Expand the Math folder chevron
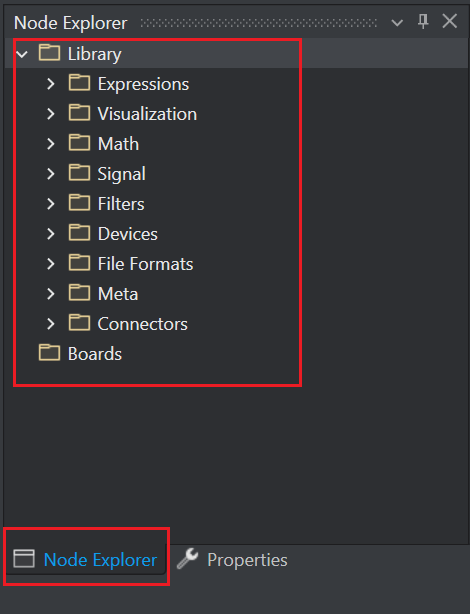This screenshot has width=470, height=614. (51, 144)
